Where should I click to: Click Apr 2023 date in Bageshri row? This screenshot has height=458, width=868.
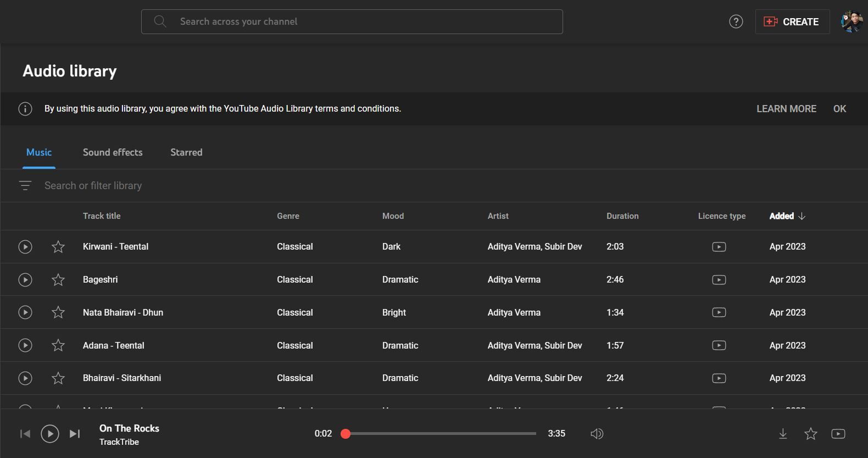(787, 280)
